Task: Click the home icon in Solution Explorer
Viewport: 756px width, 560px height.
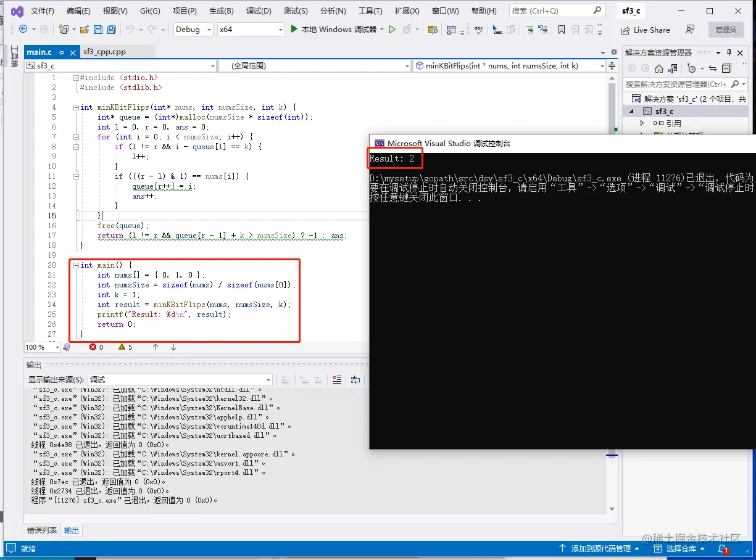Action: [x=659, y=68]
